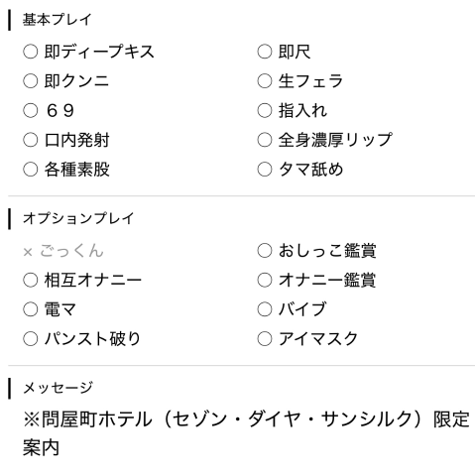The image size is (475, 476).
Task: Click the 問屋町ホテル message text
Action: (246, 433)
